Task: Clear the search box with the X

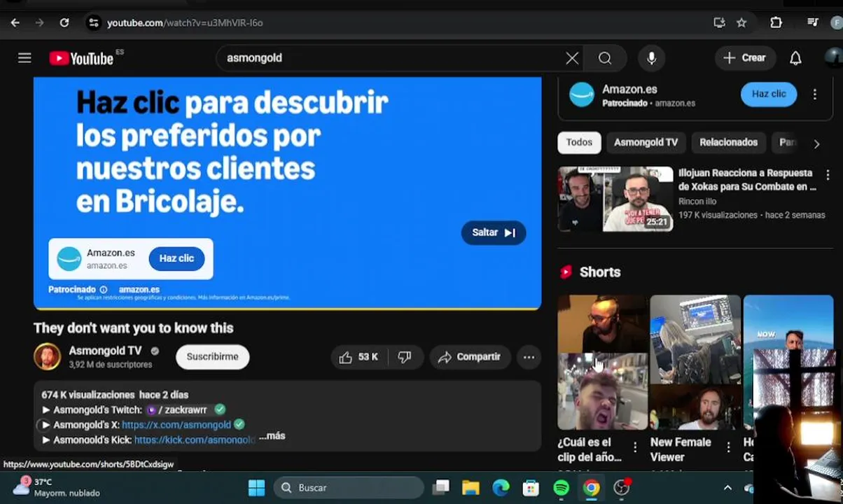Action: 572,58
